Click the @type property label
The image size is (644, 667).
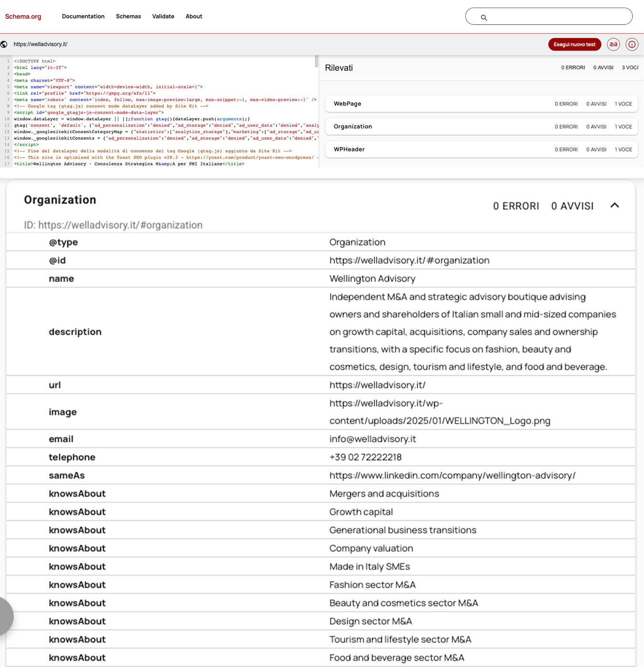(x=63, y=242)
